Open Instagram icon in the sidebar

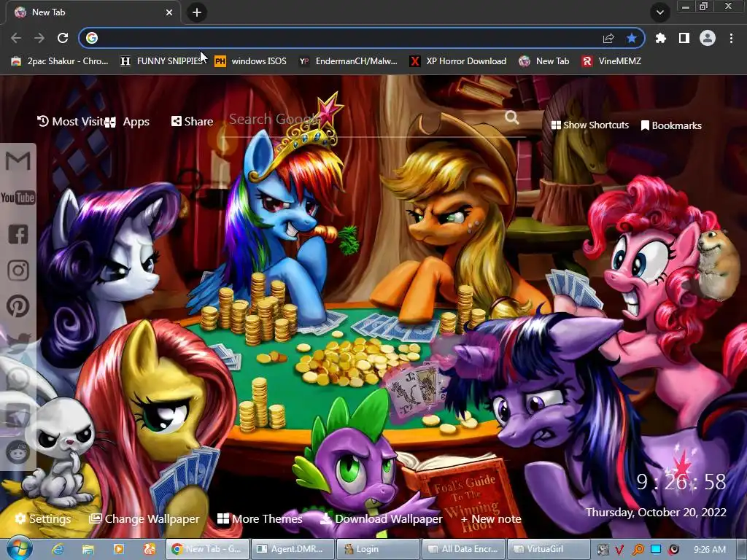(x=18, y=271)
